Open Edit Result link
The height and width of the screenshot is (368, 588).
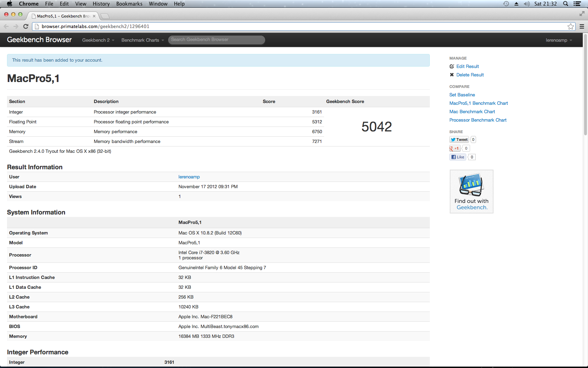[467, 66]
